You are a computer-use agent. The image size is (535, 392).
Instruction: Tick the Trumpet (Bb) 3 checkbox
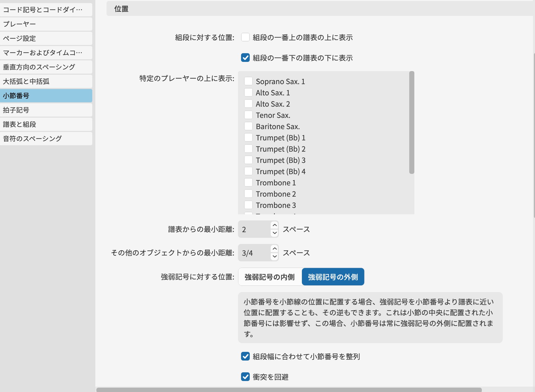click(x=248, y=160)
